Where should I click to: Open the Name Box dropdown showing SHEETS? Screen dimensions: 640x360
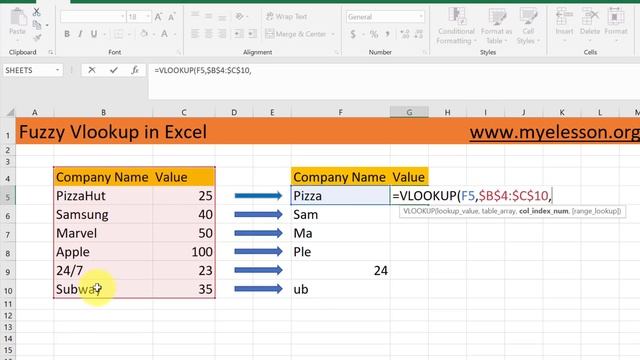tap(58, 70)
